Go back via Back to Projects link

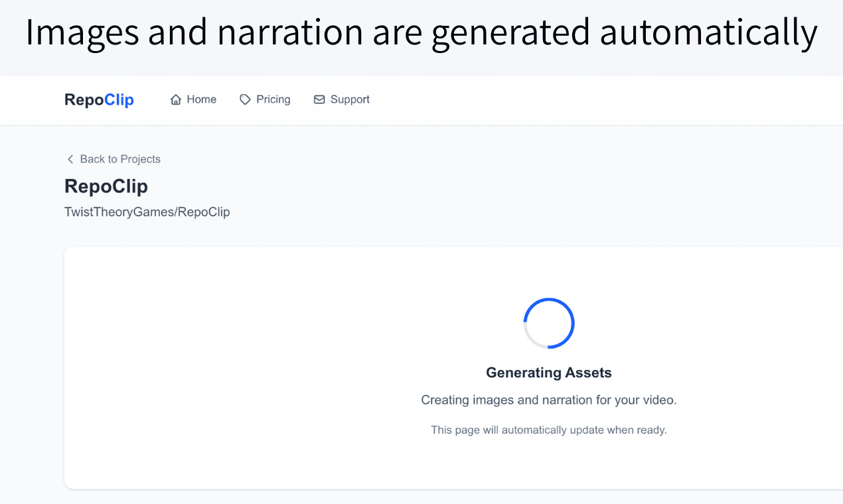point(114,159)
